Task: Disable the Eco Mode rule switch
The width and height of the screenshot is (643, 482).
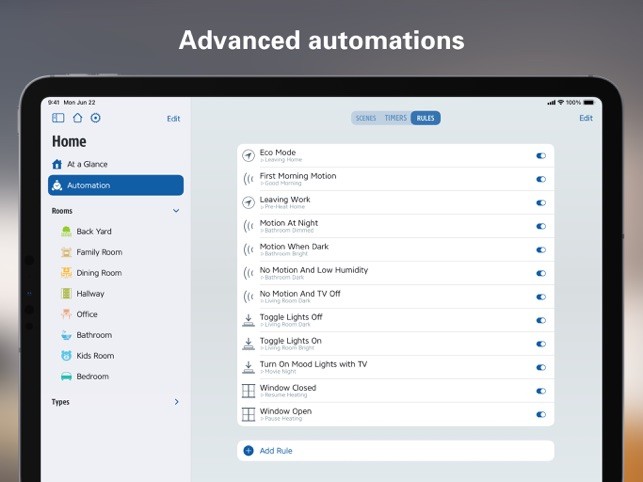Action: [x=541, y=156]
